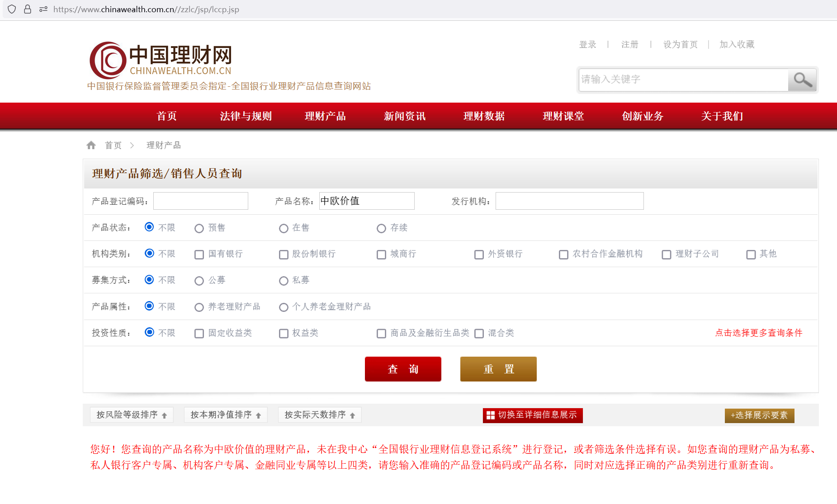Check the 国有银行 checkbox

tap(199, 254)
